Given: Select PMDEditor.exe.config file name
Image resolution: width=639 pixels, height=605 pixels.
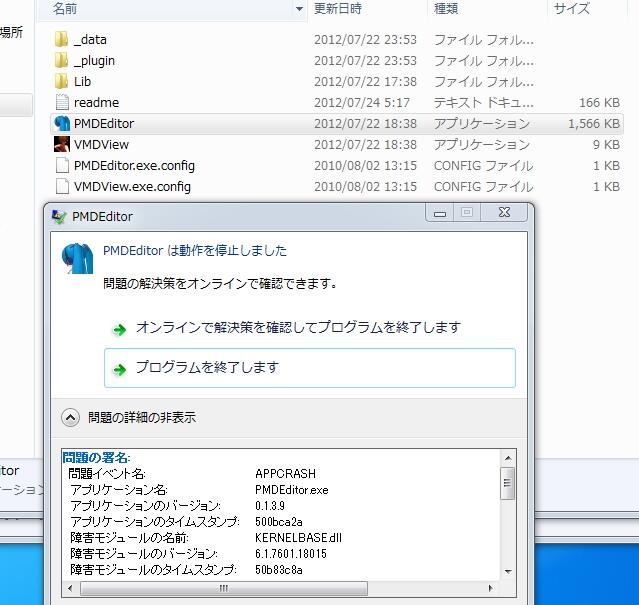Looking at the screenshot, I should (134, 165).
